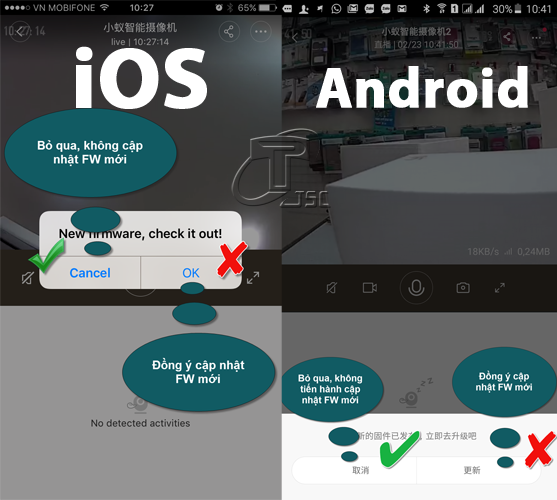The height and width of the screenshot is (500, 557).
Task: Tap the red share icon on Android
Action: coord(507,37)
